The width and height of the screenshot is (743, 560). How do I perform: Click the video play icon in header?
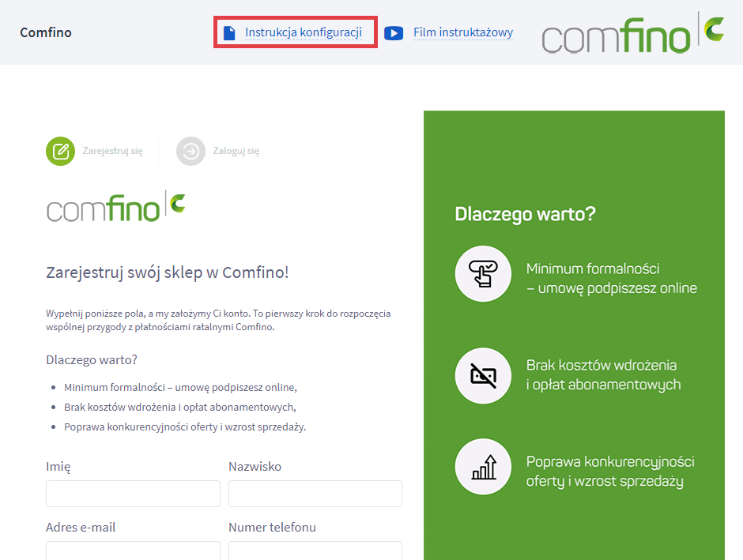(394, 32)
